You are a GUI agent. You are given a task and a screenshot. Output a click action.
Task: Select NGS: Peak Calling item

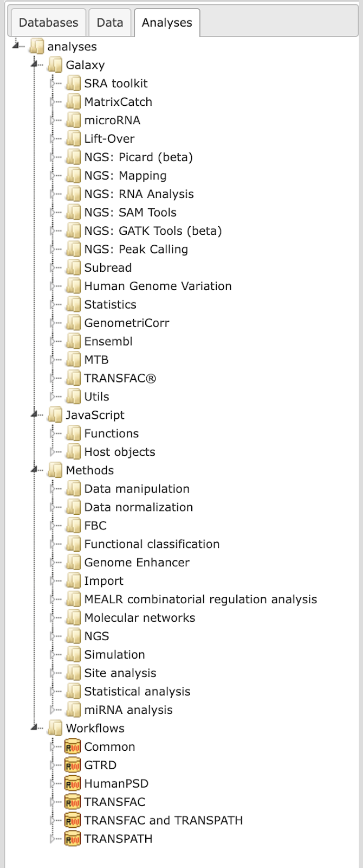coord(136,250)
